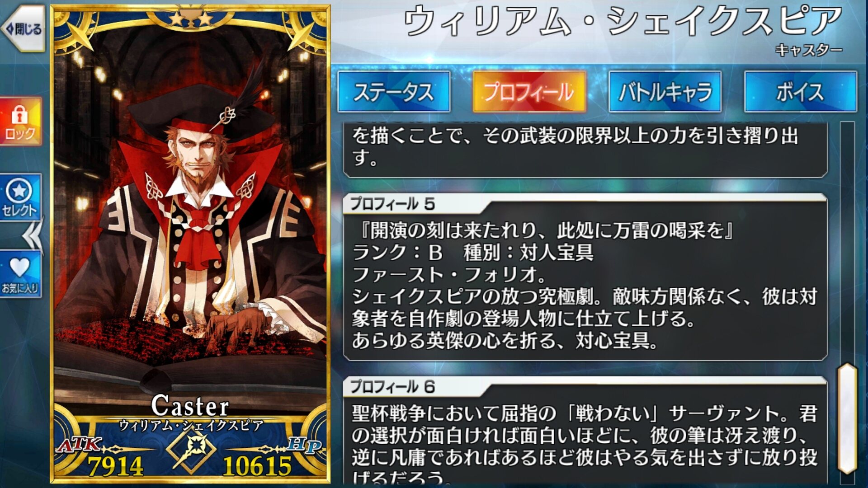Select the プロフィール tab

click(x=529, y=92)
